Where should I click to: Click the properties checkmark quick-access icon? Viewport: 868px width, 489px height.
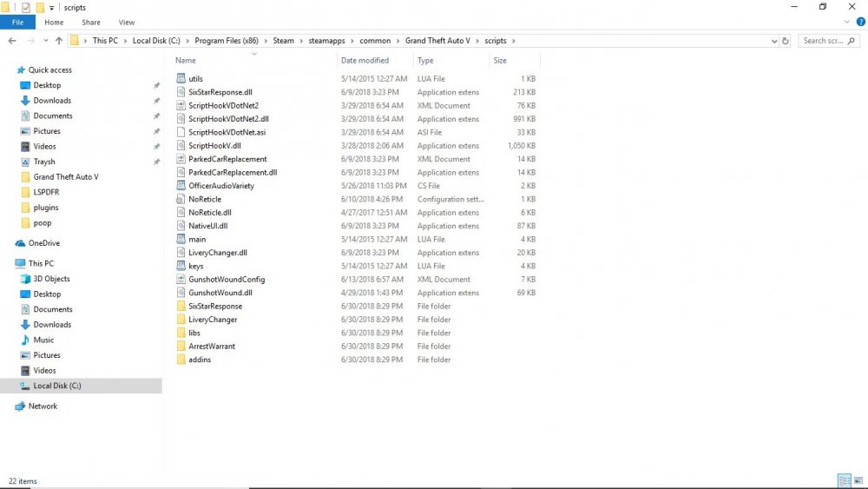[25, 8]
